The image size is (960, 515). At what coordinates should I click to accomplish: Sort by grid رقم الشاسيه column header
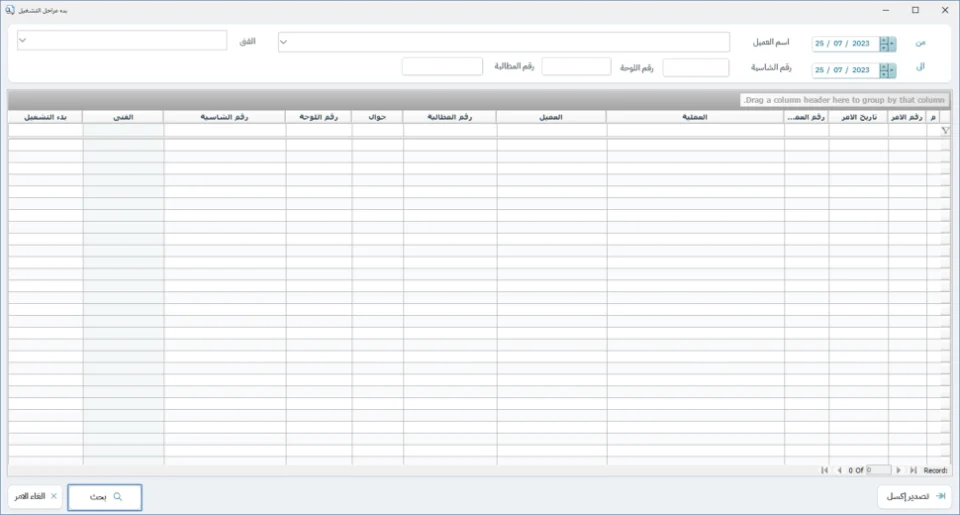click(225, 117)
